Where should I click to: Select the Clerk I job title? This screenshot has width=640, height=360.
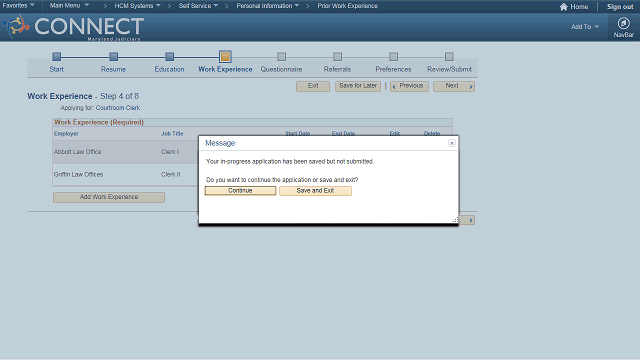click(170, 151)
